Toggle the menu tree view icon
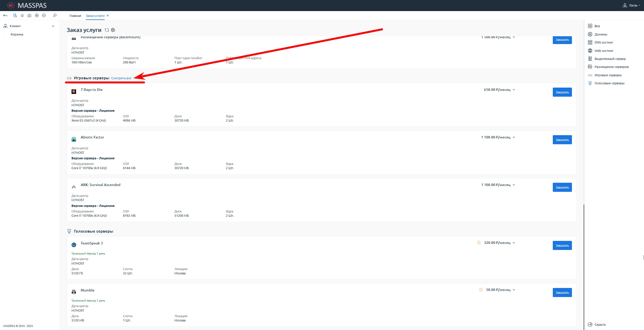This screenshot has width=644, height=330. pyautogui.click(x=15, y=16)
